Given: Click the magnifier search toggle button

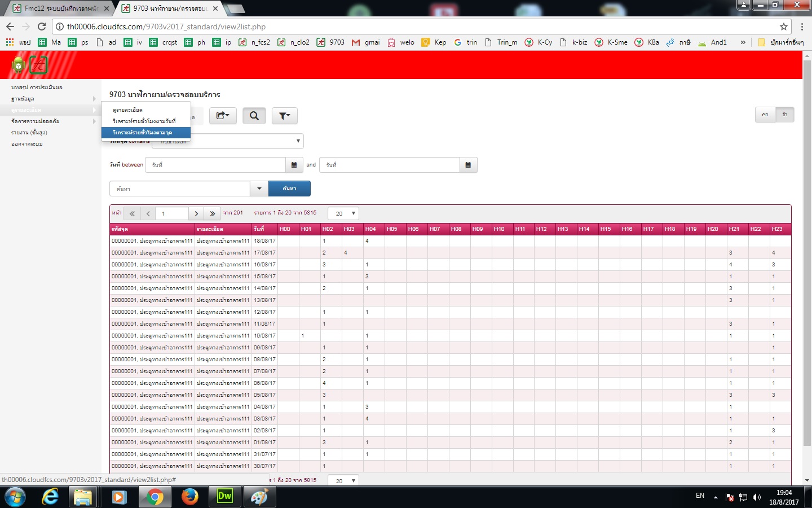Looking at the screenshot, I should tap(254, 116).
